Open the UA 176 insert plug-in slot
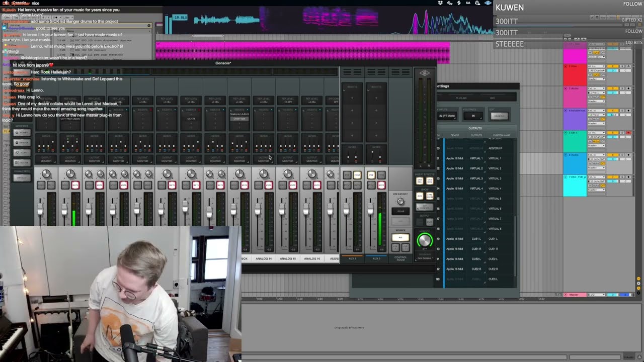Screen dimensions: 644x362 (x=191, y=119)
